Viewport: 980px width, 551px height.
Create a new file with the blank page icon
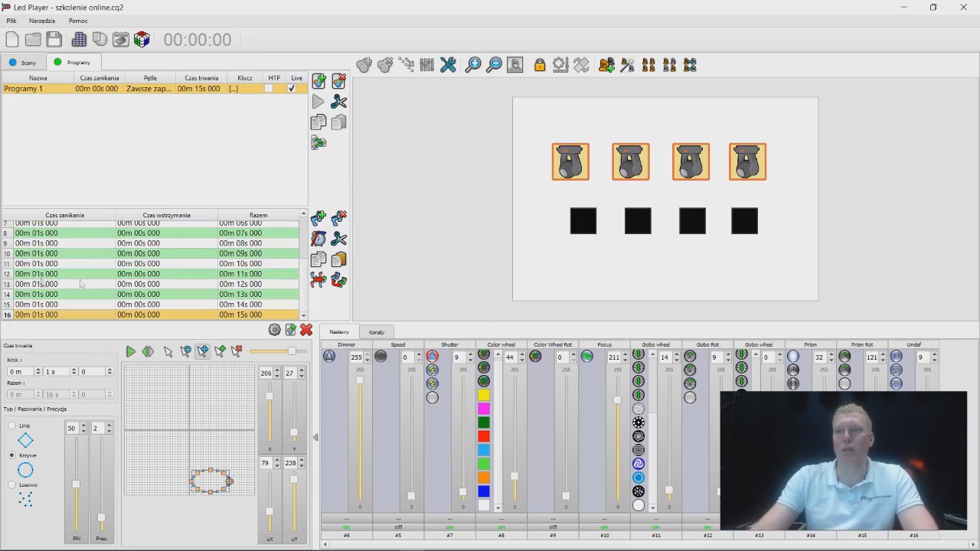coord(12,40)
